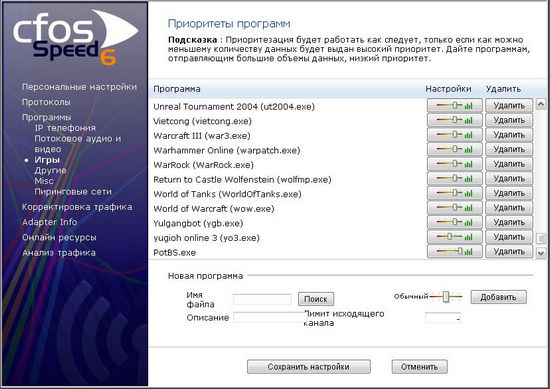Click the Отменить button
This screenshot has width=550, height=389.
click(420, 367)
